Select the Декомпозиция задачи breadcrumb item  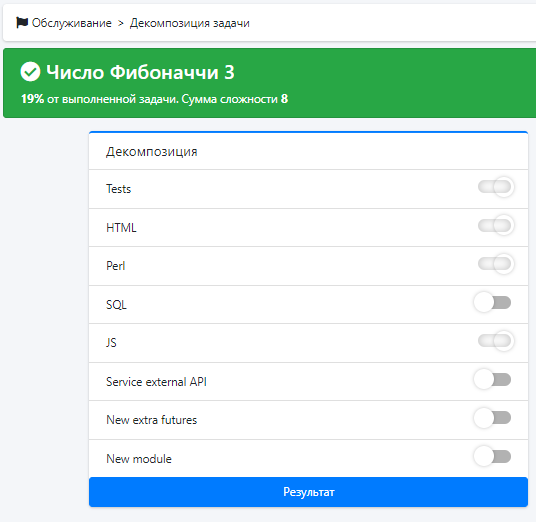(190, 23)
